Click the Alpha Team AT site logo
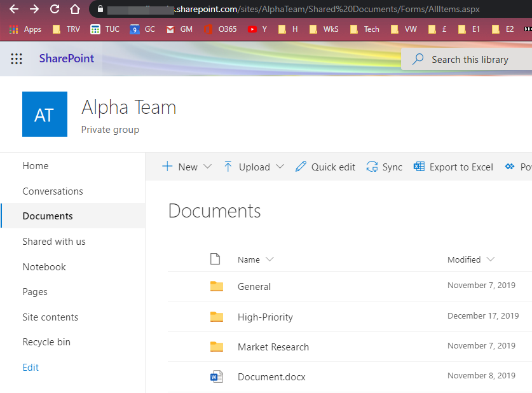Image resolution: width=532 pixels, height=393 pixels. click(x=44, y=114)
